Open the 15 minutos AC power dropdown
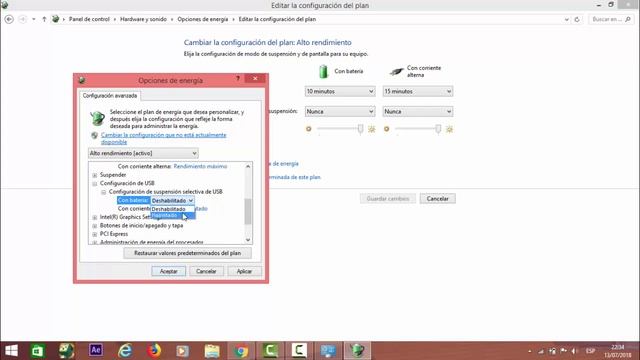The width and height of the screenshot is (640, 360). coord(418,91)
